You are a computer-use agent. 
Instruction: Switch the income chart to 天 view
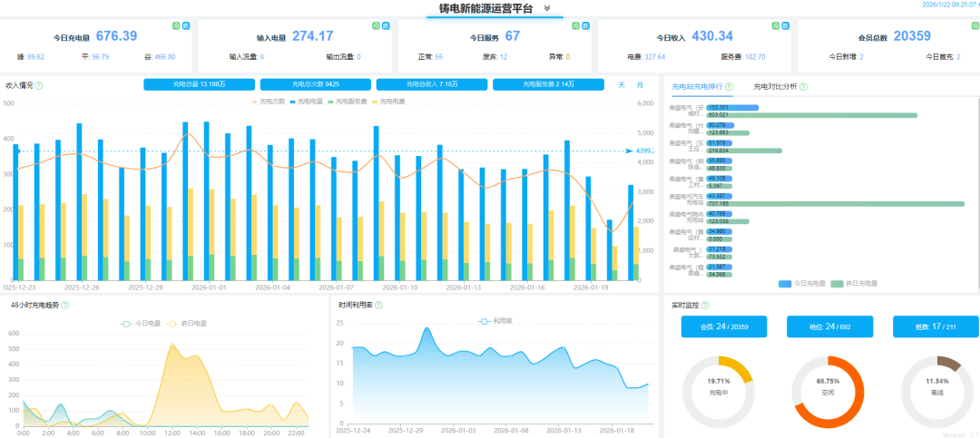tap(622, 85)
